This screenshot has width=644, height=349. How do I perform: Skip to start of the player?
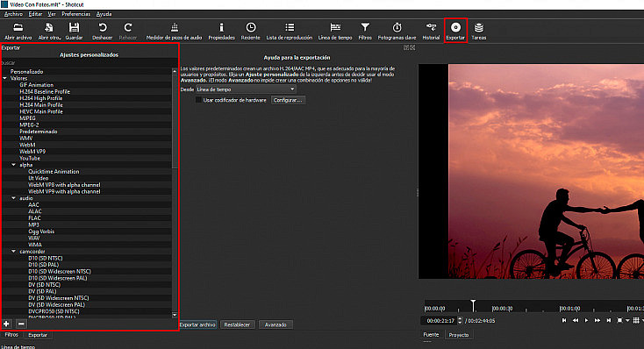point(564,320)
